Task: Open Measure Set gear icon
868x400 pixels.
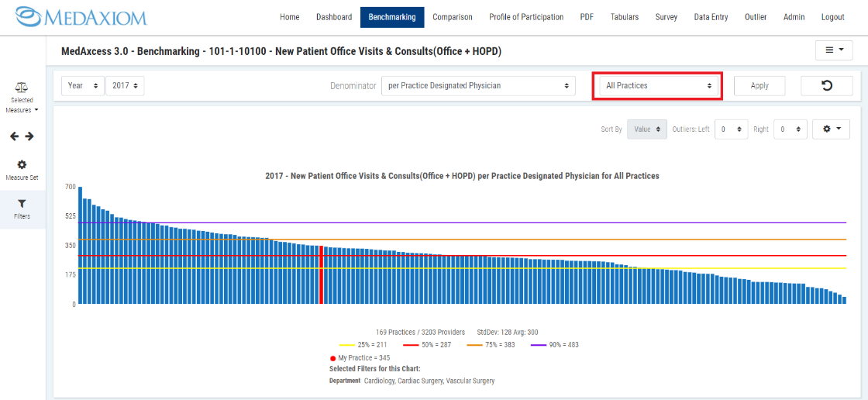Action: coord(22,164)
